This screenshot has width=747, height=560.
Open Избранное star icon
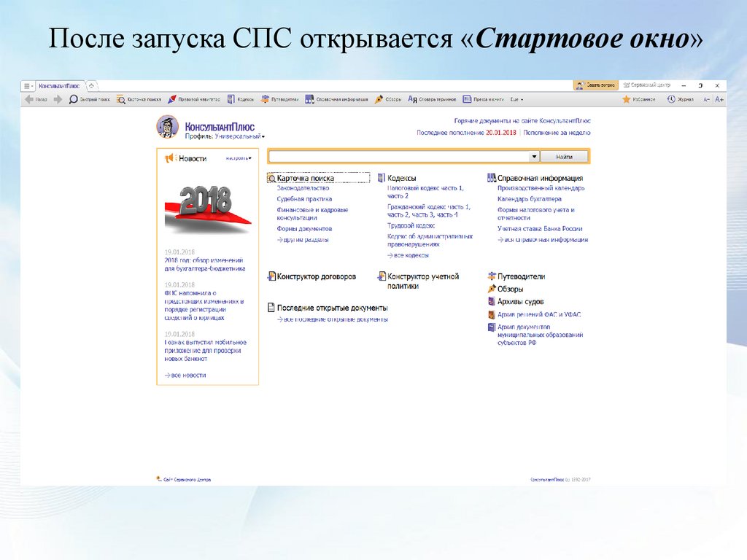(x=639, y=99)
